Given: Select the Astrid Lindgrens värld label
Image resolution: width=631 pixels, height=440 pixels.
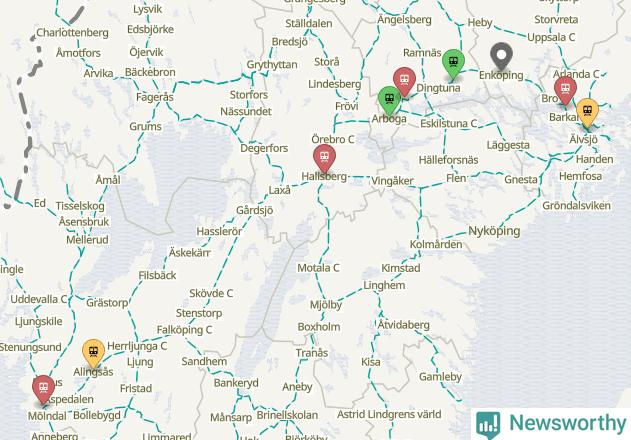Looking at the screenshot, I should click(389, 414).
